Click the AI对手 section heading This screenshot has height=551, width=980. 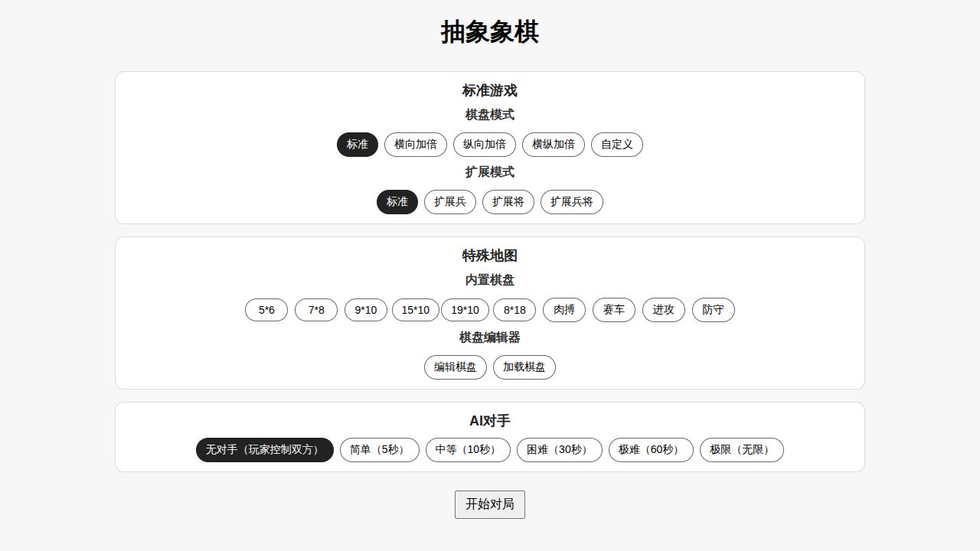pos(490,421)
